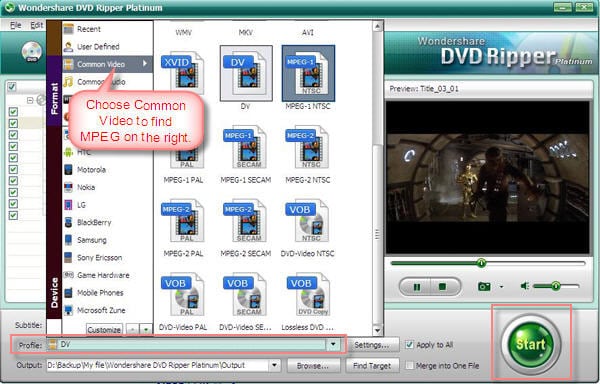Open the User Defined category
600x384 pixels.
[108, 47]
